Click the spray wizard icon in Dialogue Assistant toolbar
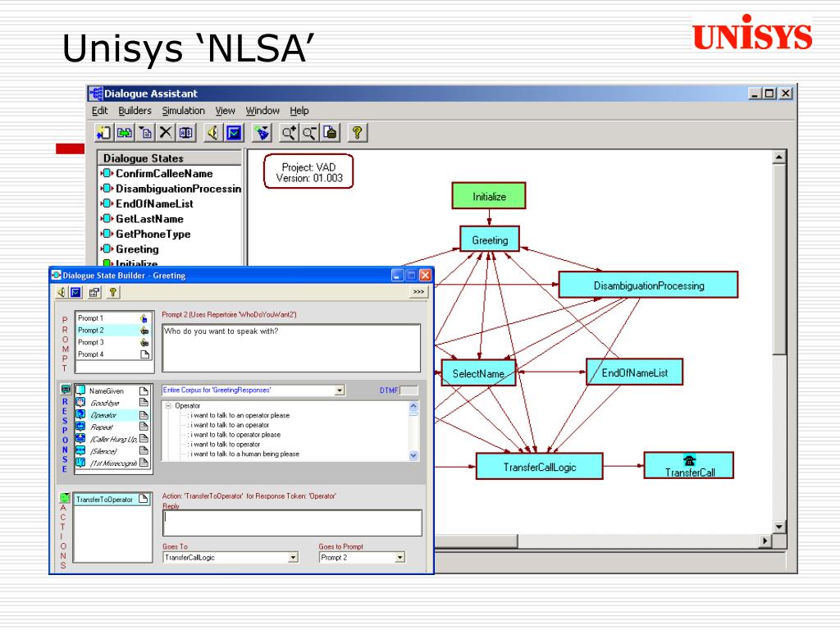The width and height of the screenshot is (840, 630). (262, 132)
